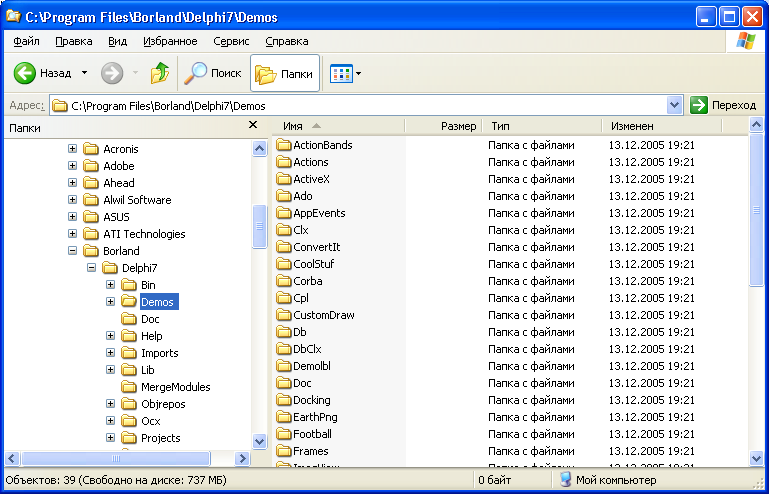Open the address bar dropdown arrow
The image size is (769, 494).
[675, 105]
